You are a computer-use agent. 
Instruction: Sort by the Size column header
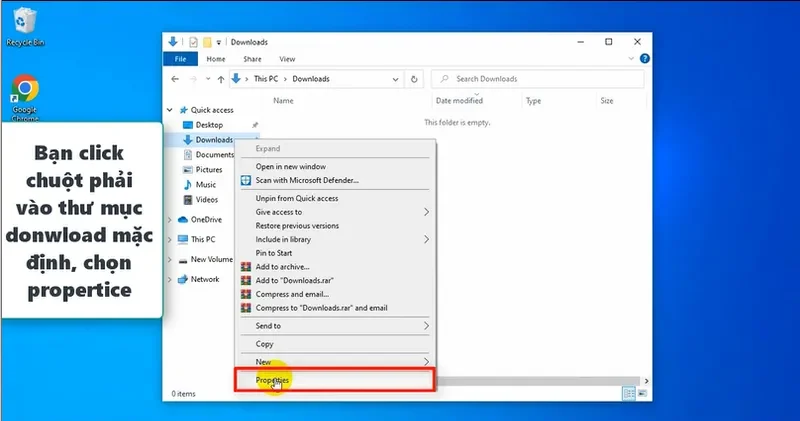coord(607,101)
